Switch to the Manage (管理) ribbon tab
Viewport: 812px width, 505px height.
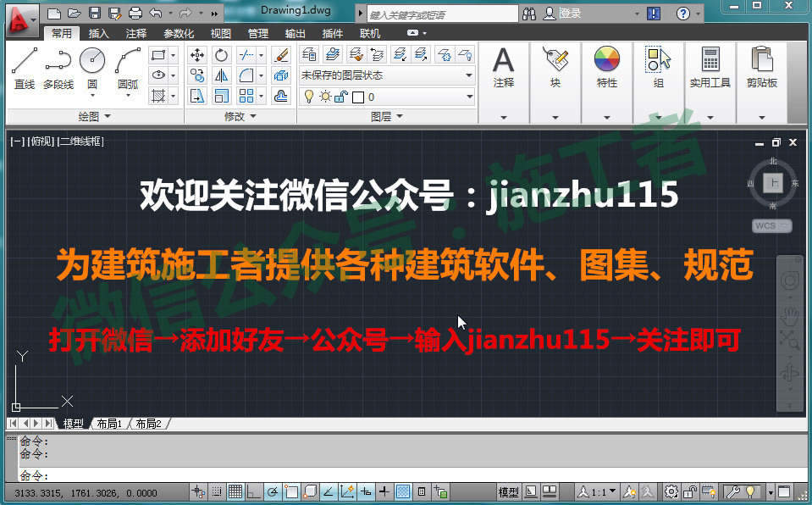click(258, 33)
